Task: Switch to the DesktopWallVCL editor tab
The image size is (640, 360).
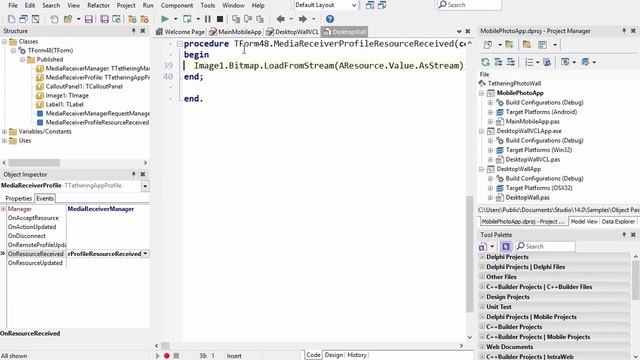Action: click(x=292, y=31)
